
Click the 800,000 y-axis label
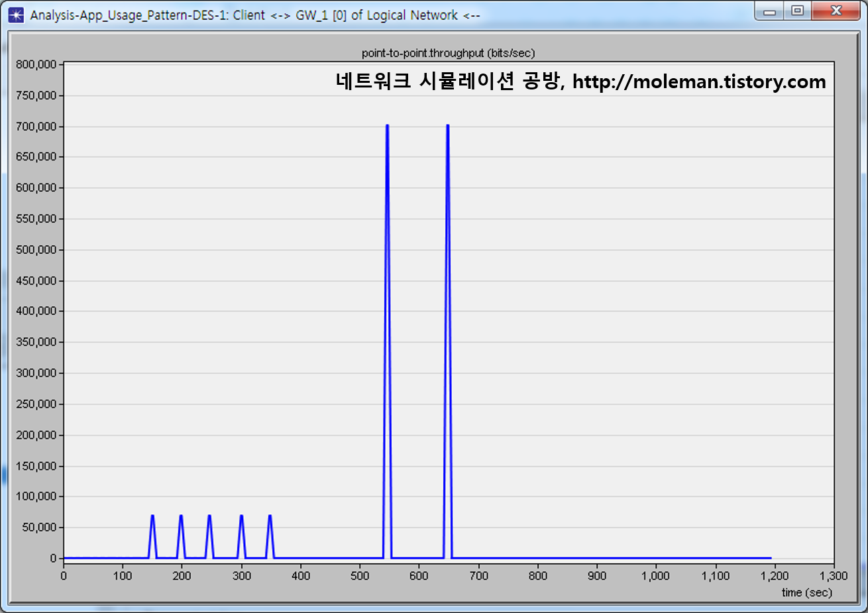(36, 64)
